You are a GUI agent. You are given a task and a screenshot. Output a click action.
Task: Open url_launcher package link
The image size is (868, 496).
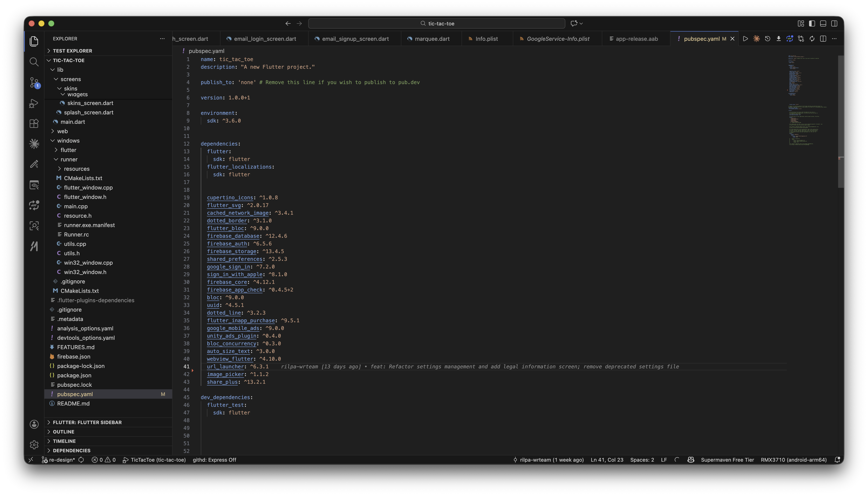(225, 366)
